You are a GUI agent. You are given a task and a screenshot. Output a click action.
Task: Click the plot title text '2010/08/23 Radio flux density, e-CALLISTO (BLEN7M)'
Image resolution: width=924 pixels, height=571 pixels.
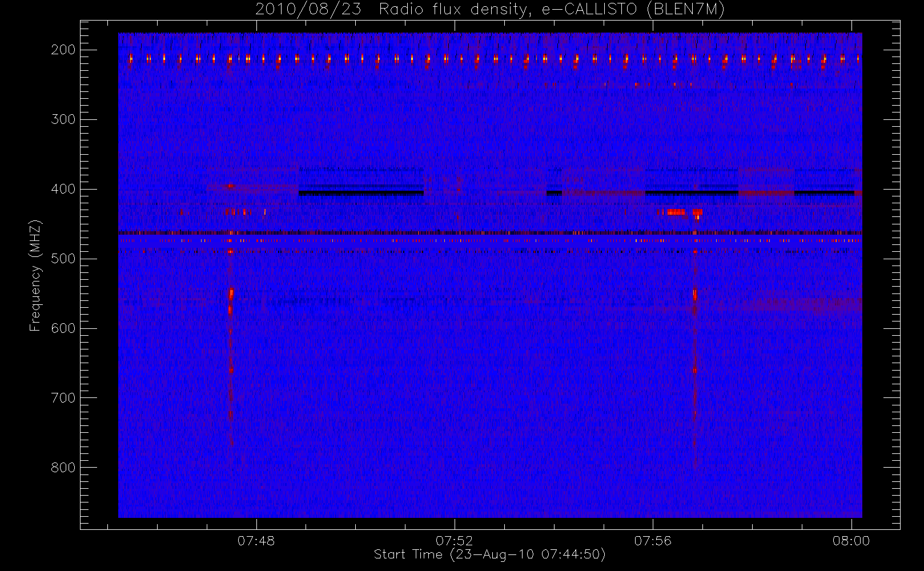tap(489, 9)
